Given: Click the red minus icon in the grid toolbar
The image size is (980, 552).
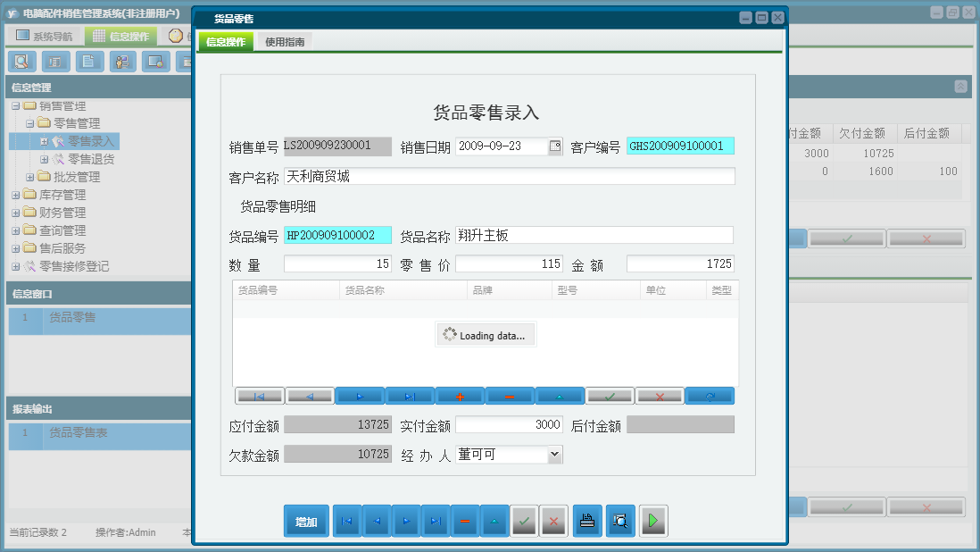Looking at the screenshot, I should [509, 395].
